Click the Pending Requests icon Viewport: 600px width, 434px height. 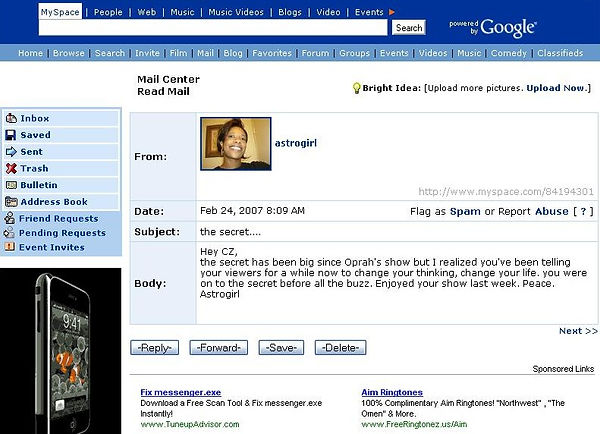[x=9, y=233]
